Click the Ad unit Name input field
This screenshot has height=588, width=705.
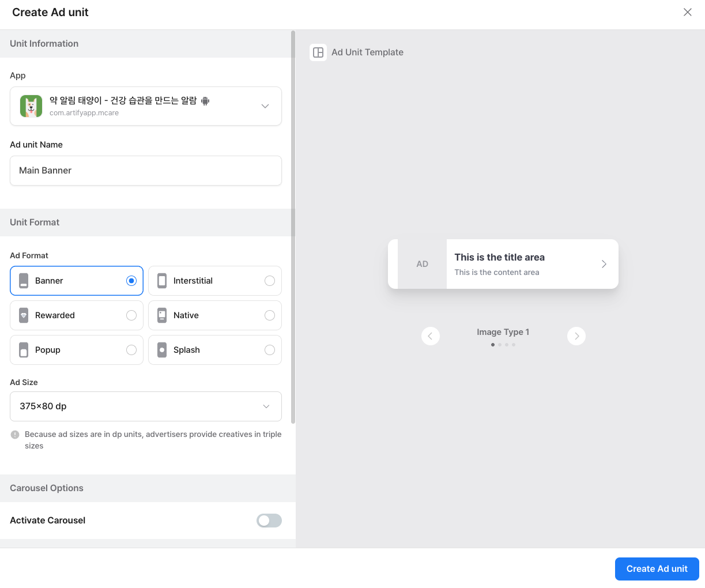[x=145, y=171]
